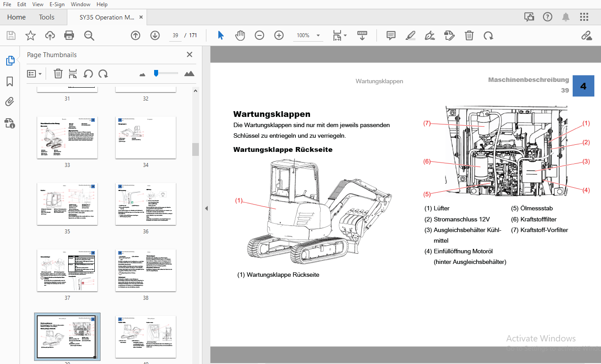Select the Highlight text tool

tap(410, 35)
